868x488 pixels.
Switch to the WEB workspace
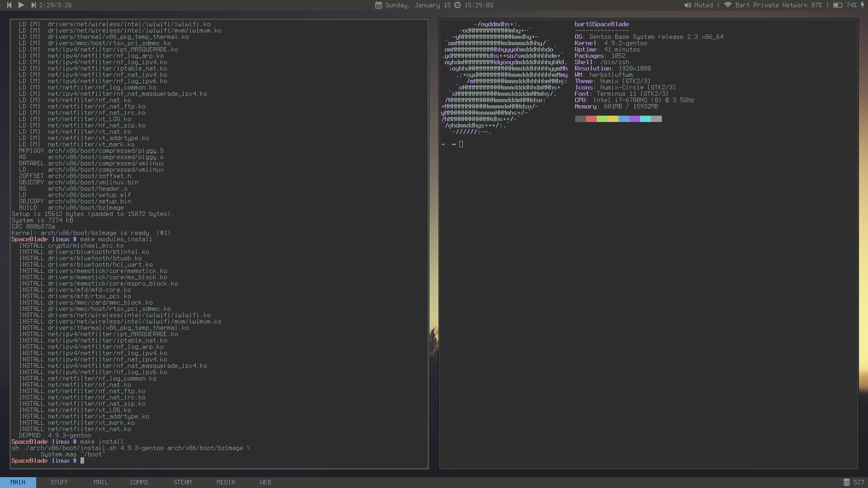265,482
